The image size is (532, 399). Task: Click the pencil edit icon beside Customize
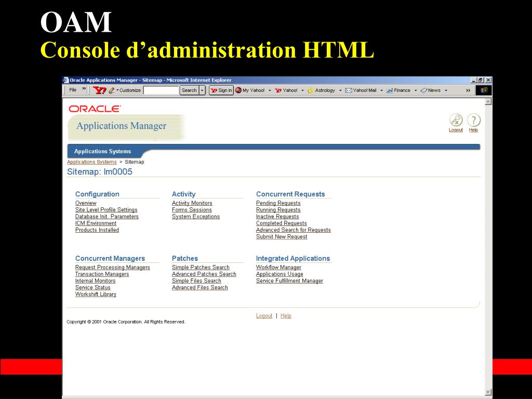click(x=112, y=90)
